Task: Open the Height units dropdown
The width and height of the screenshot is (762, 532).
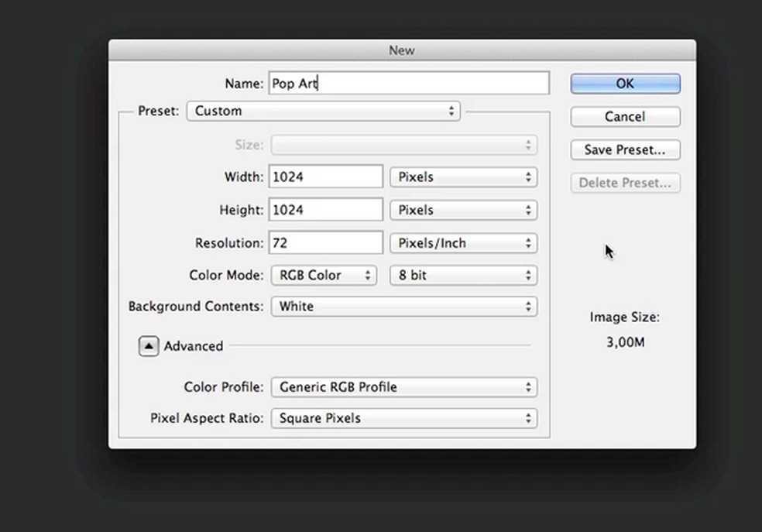Action: 463,210
